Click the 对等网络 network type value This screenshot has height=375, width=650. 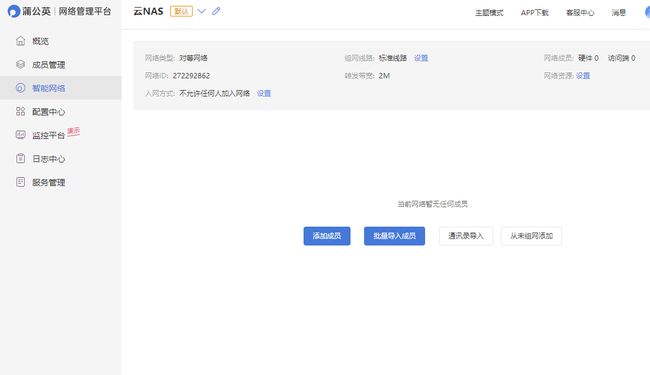tap(193, 58)
